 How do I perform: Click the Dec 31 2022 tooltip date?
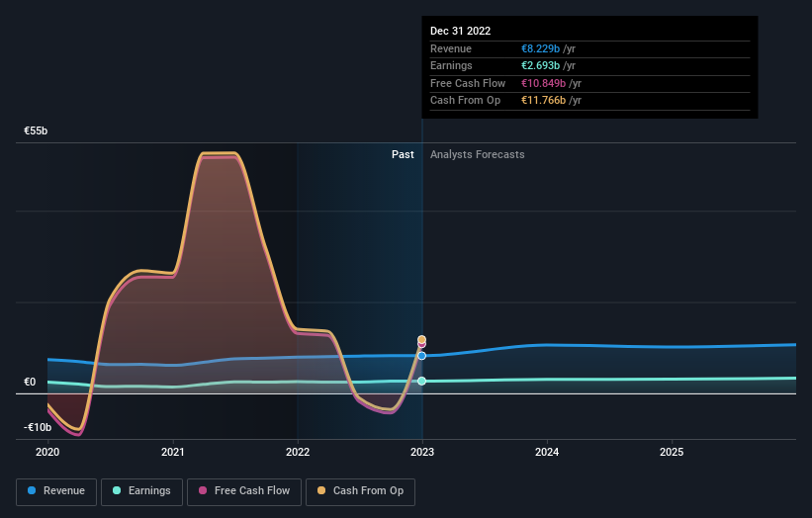coord(460,31)
